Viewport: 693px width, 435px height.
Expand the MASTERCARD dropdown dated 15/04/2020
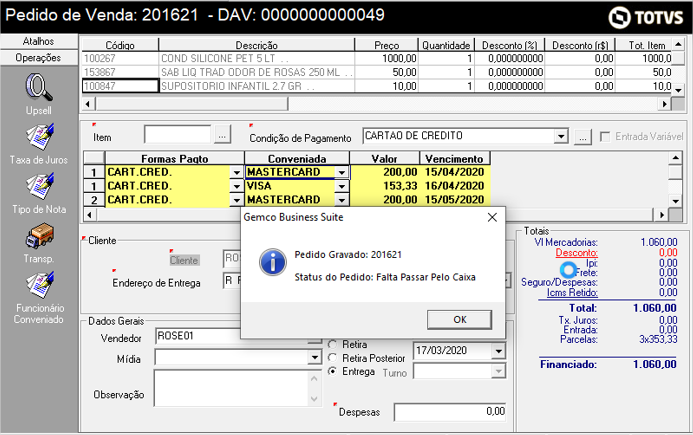tap(342, 172)
